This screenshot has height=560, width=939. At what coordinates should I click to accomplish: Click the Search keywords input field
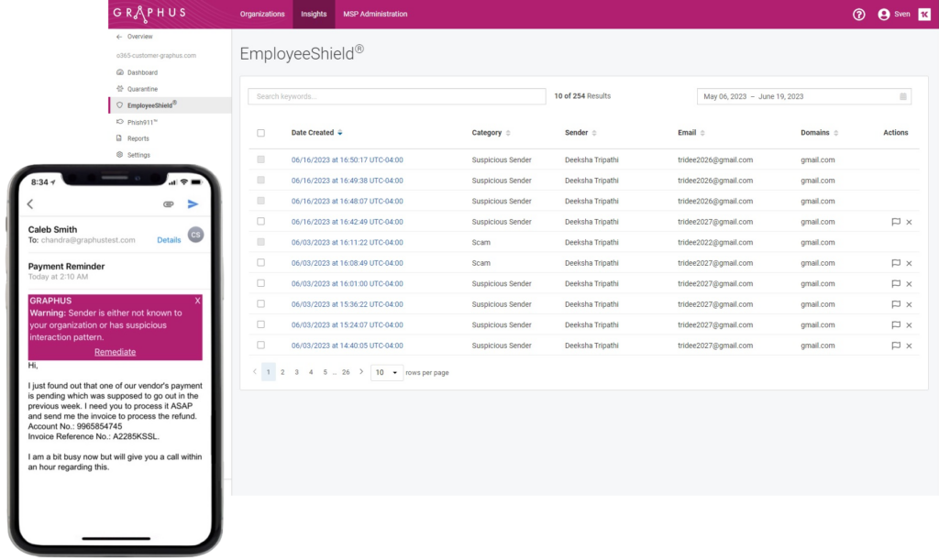[x=397, y=96]
